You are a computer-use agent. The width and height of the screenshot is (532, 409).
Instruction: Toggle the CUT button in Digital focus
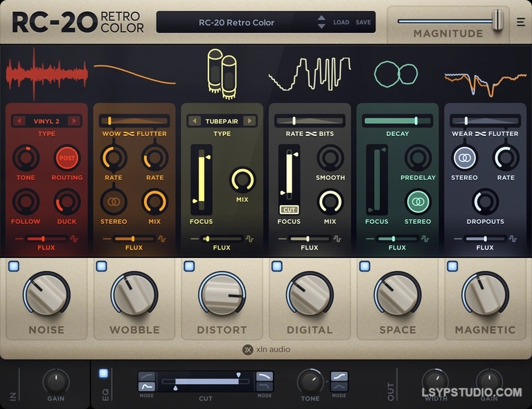(289, 210)
